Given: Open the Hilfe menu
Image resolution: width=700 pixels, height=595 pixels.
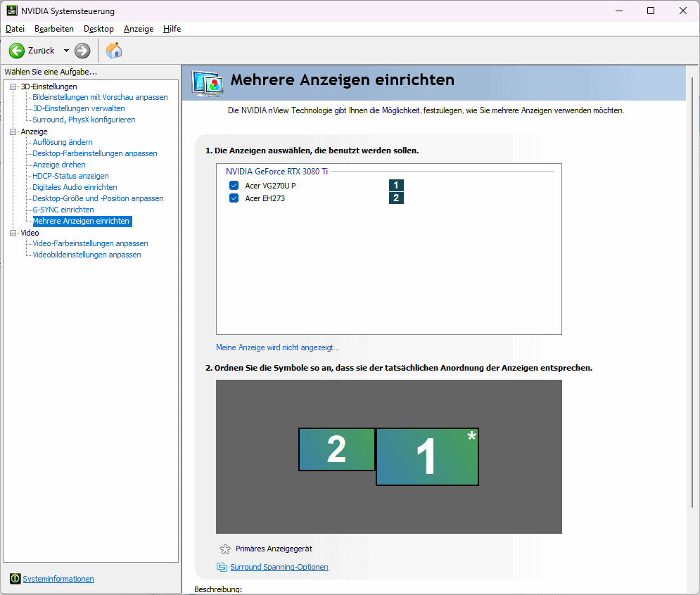Looking at the screenshot, I should [x=172, y=29].
